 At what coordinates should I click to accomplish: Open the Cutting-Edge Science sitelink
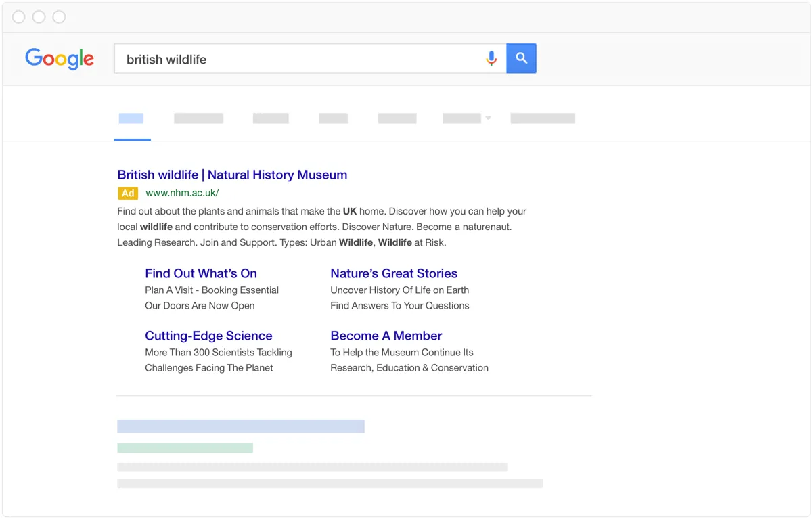coord(208,336)
